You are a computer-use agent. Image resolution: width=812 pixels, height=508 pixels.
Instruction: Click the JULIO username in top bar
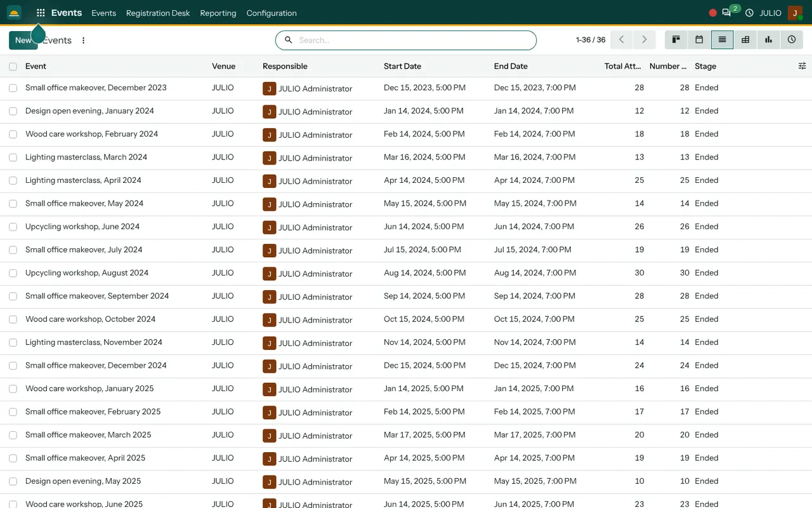pyautogui.click(x=770, y=13)
